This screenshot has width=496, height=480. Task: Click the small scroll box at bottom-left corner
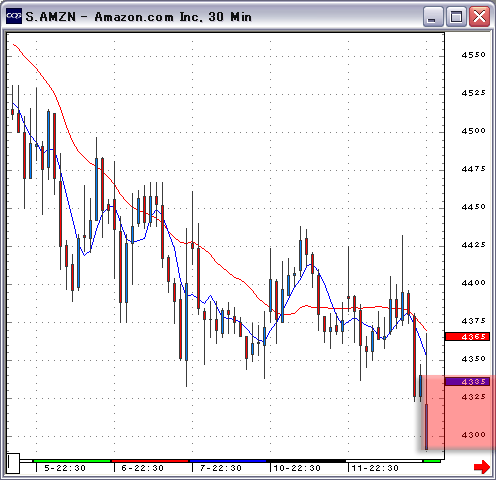pos(14,463)
